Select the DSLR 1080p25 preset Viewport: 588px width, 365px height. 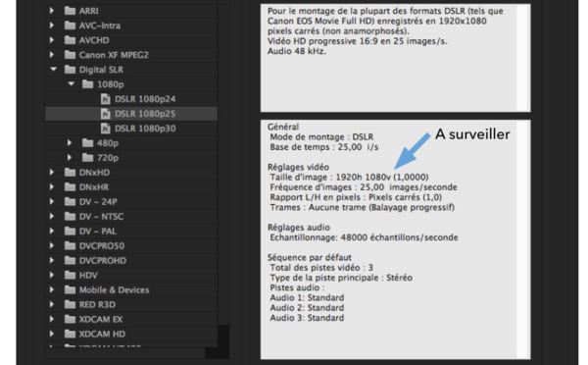click(x=131, y=114)
